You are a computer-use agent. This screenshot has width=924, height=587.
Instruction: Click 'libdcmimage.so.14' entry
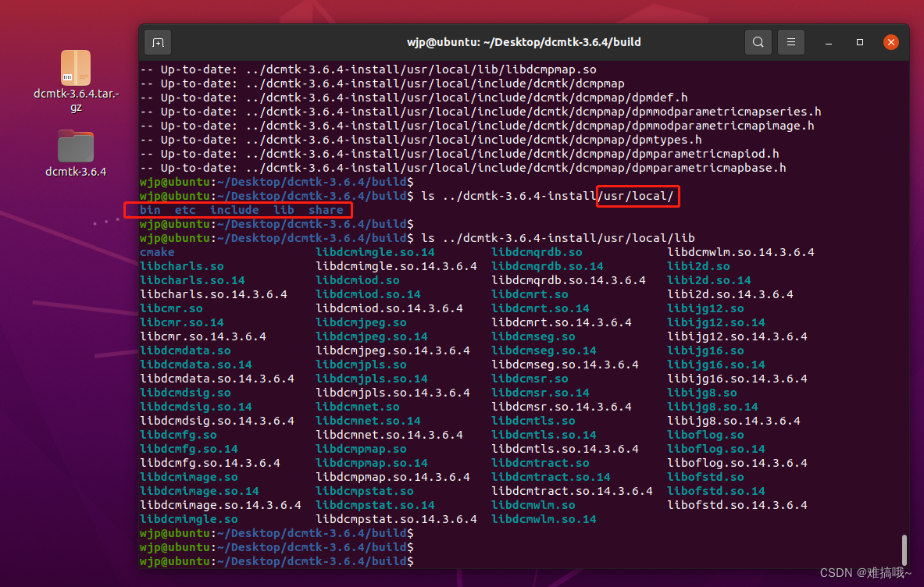[x=199, y=491]
